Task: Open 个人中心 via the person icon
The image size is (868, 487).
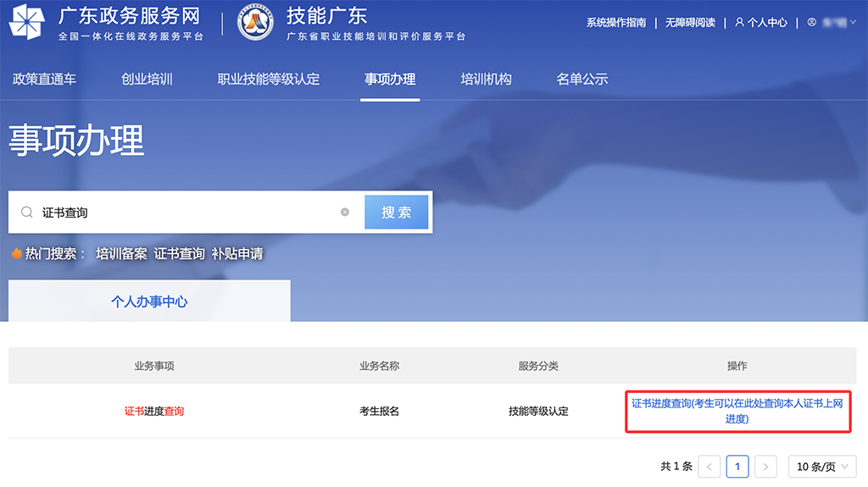Action: click(740, 23)
